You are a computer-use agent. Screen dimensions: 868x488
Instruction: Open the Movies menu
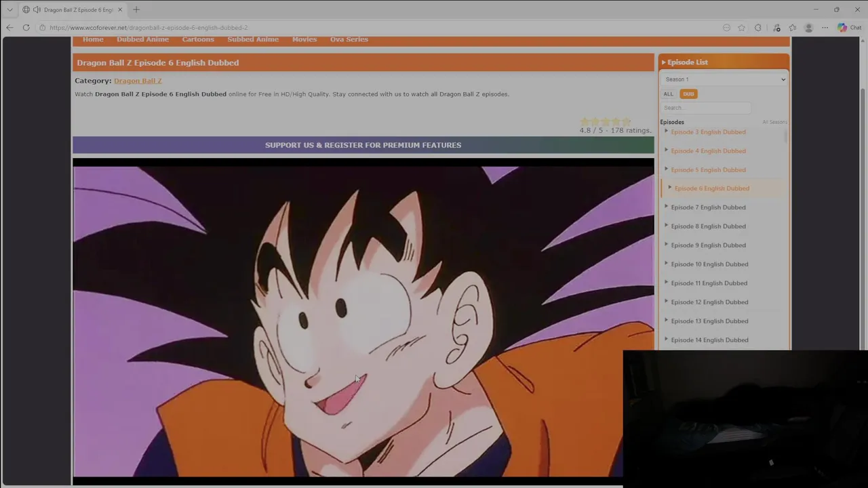tap(304, 39)
